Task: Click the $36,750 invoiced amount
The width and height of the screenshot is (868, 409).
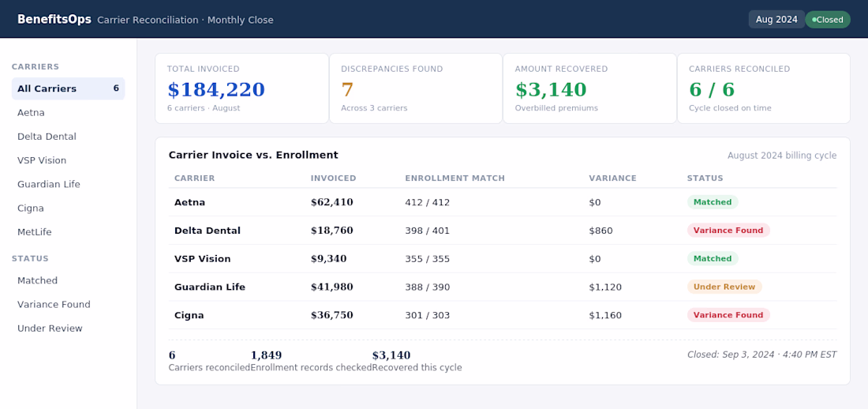Action: [332, 315]
